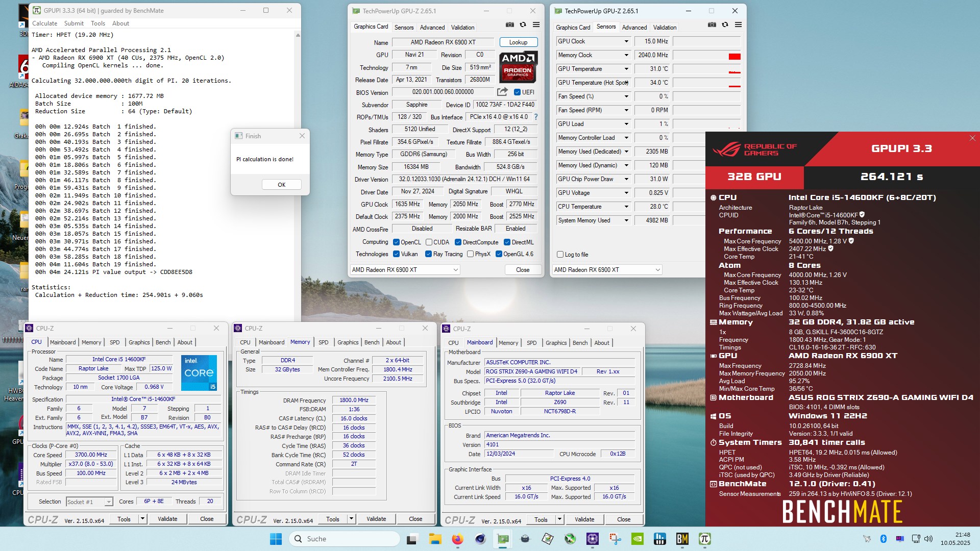Open Firefox from taskbar
Screen dimensions: 980x551
(x=457, y=539)
